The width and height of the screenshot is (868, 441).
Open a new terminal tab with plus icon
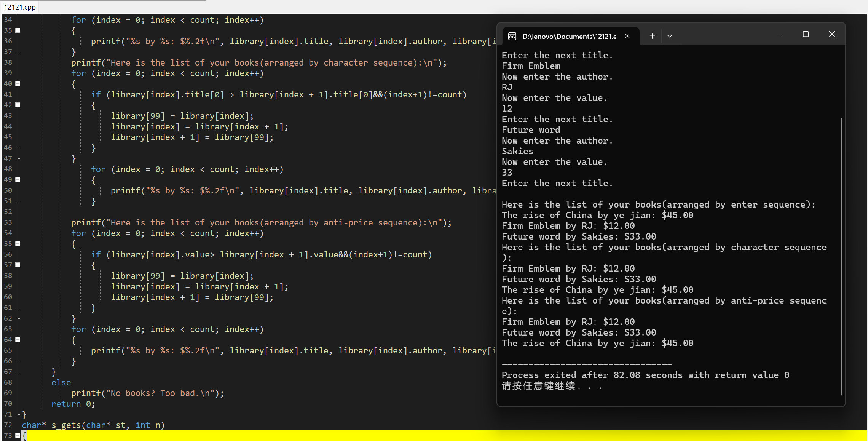point(652,36)
